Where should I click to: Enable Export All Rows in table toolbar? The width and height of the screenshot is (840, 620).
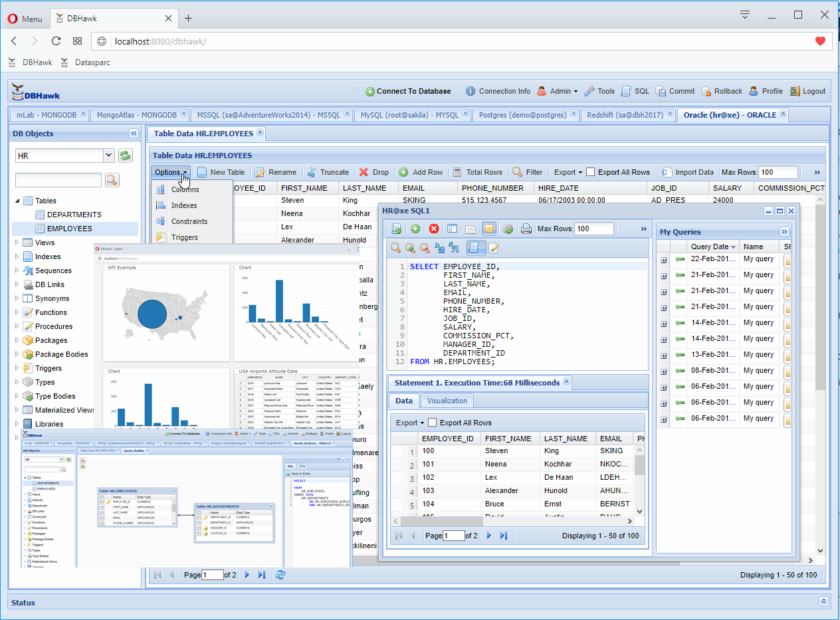coord(591,172)
